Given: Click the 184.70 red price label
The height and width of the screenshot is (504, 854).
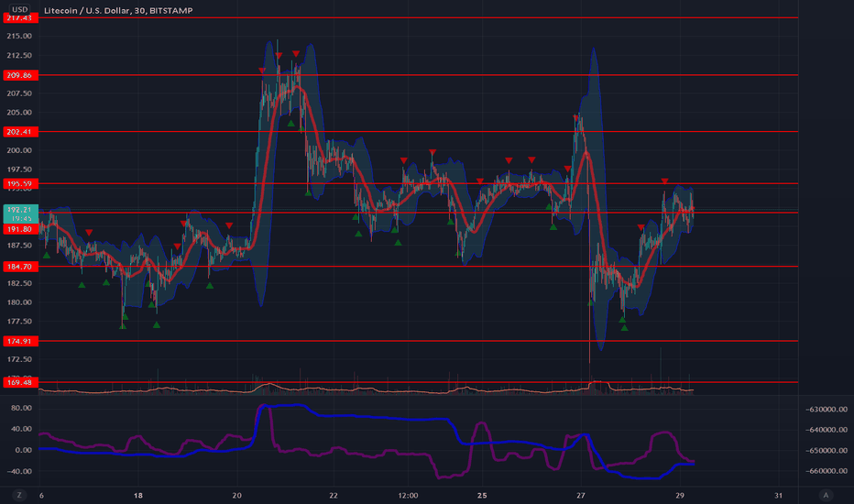Looking at the screenshot, I should (21, 267).
